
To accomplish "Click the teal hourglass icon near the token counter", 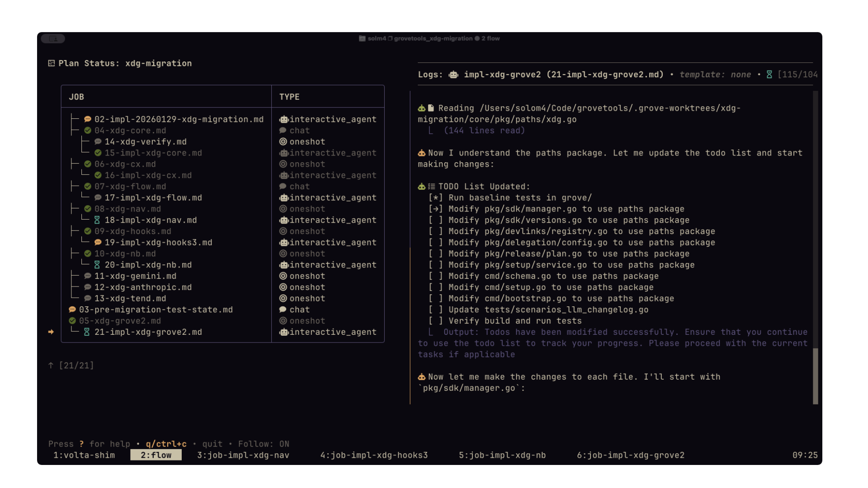I will 770,75.
